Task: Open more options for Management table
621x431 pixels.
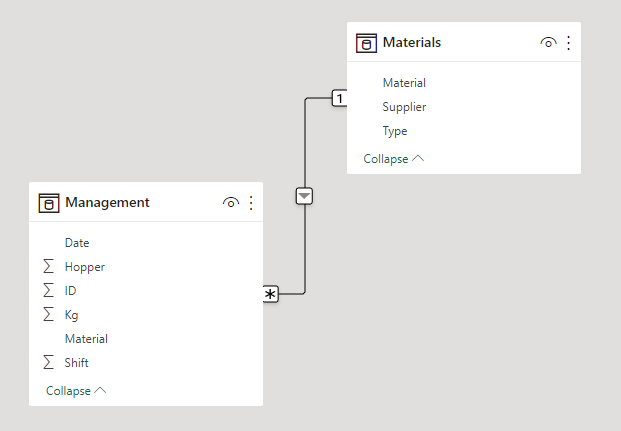Action: (251, 203)
